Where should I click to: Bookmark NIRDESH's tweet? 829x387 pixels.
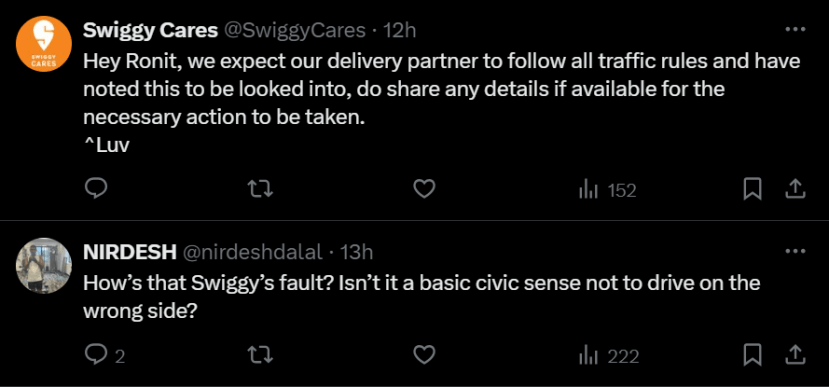[752, 355]
